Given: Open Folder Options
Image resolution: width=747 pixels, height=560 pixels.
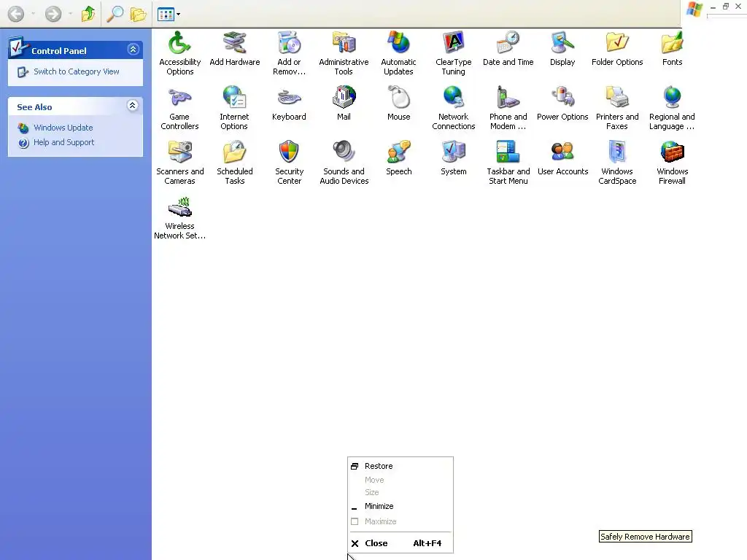Looking at the screenshot, I should pos(617,49).
